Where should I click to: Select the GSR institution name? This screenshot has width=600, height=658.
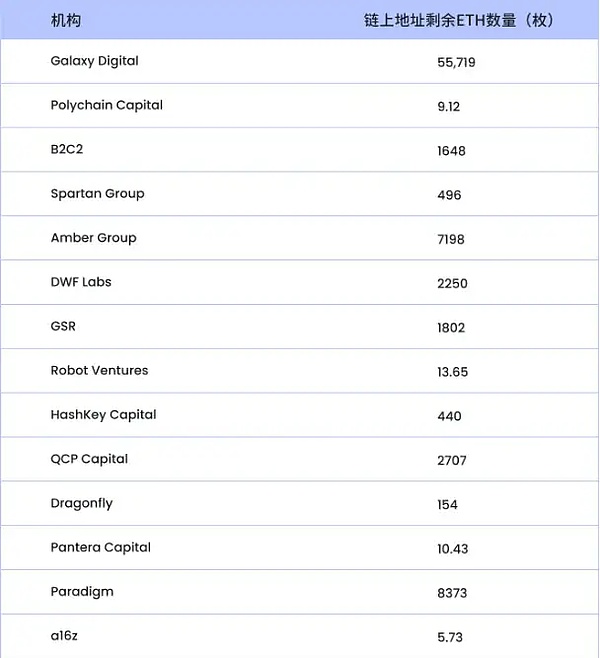click(x=63, y=326)
